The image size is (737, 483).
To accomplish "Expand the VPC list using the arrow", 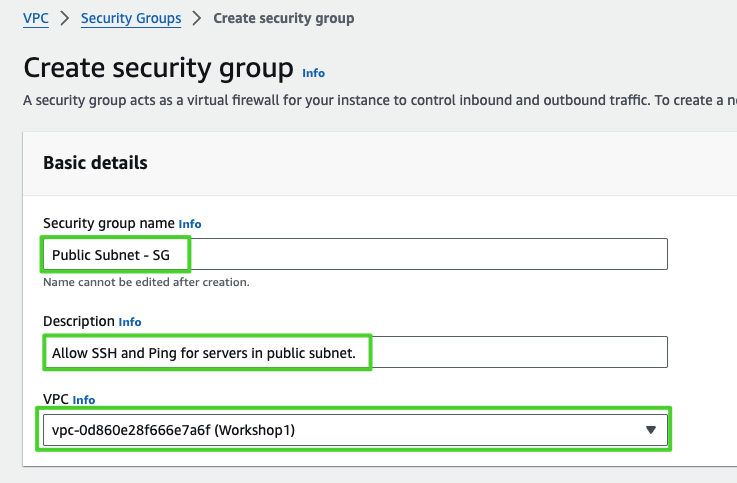I will [x=651, y=429].
